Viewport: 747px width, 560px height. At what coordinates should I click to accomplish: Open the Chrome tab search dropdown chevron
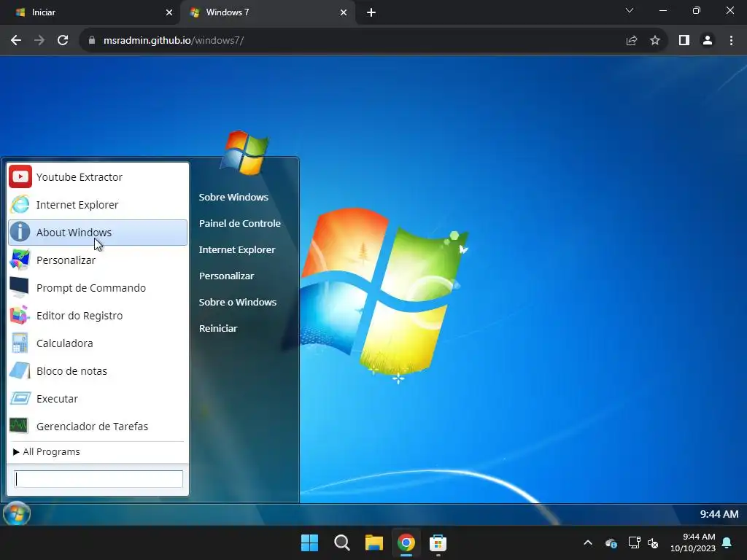[x=630, y=10]
